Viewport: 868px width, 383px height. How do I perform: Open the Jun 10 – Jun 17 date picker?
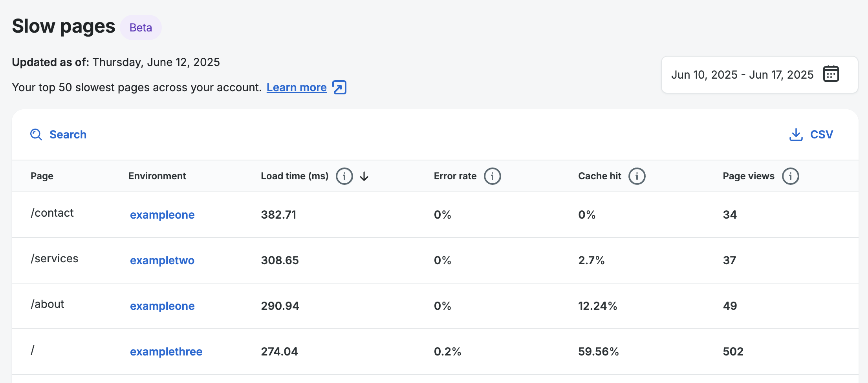(742, 75)
